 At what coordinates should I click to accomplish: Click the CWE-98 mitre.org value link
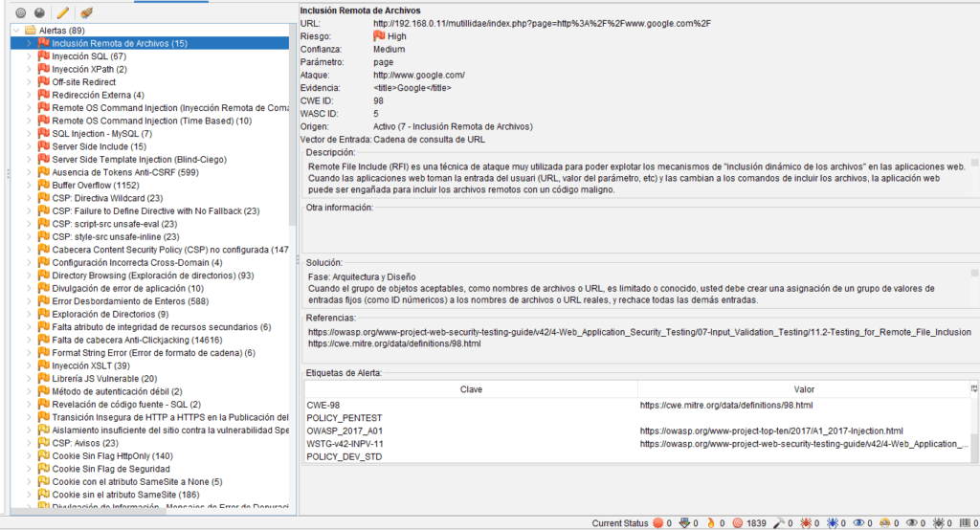tap(725, 406)
